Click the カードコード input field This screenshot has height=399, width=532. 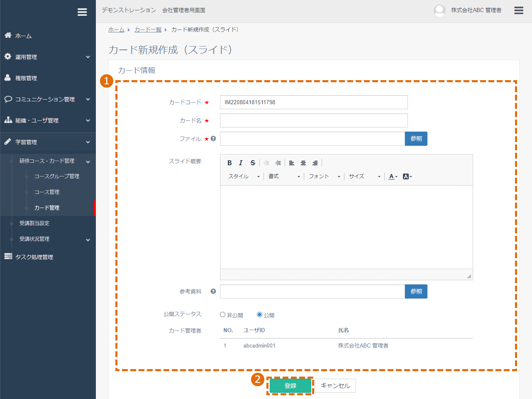point(314,102)
